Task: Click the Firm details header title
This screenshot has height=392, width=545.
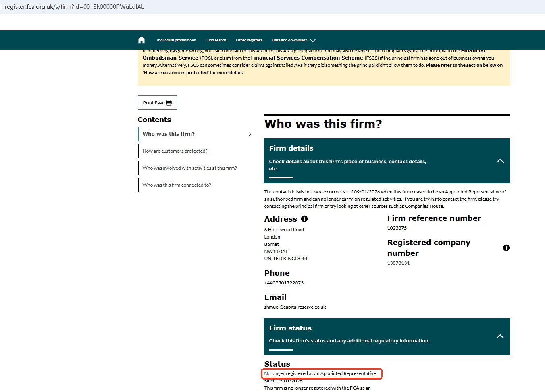Action: (291, 148)
